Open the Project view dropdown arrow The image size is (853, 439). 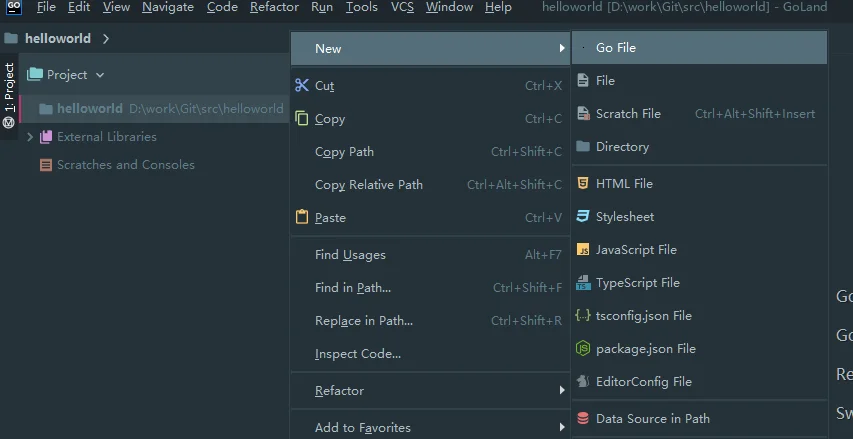100,75
